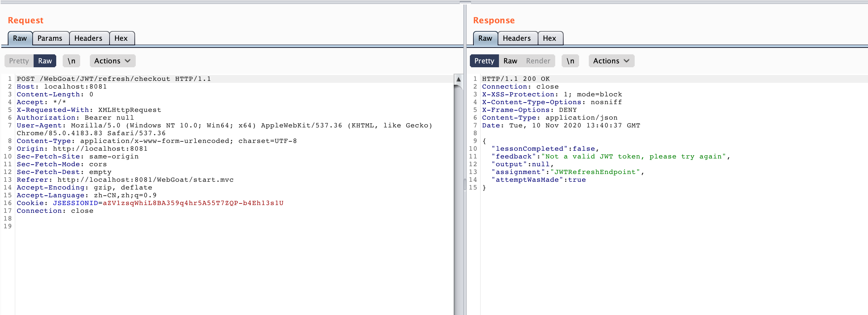Select the Request Raw tab
Screen dimensions: 868x315
point(20,38)
